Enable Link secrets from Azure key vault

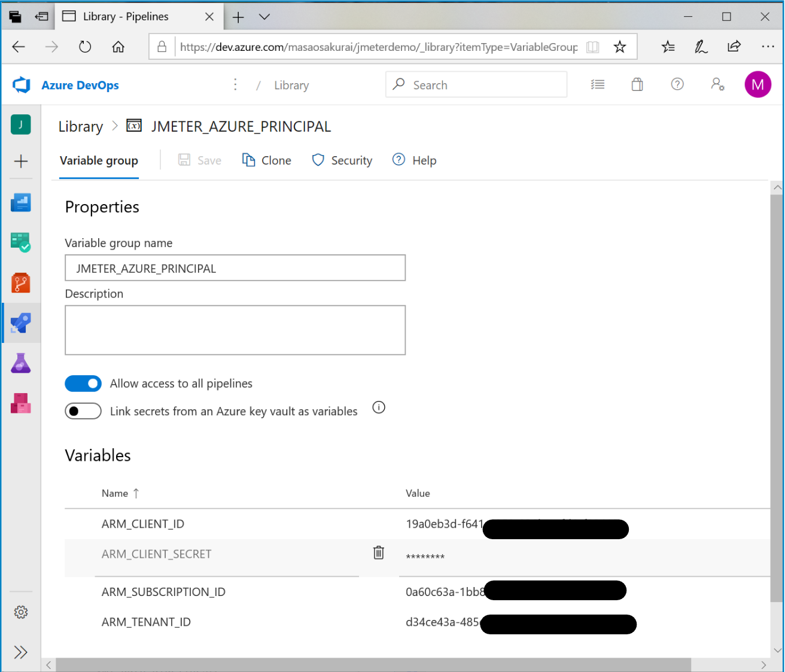83,411
